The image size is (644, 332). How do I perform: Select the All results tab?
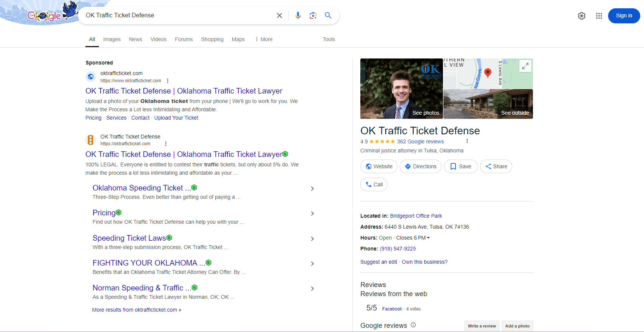coord(92,39)
